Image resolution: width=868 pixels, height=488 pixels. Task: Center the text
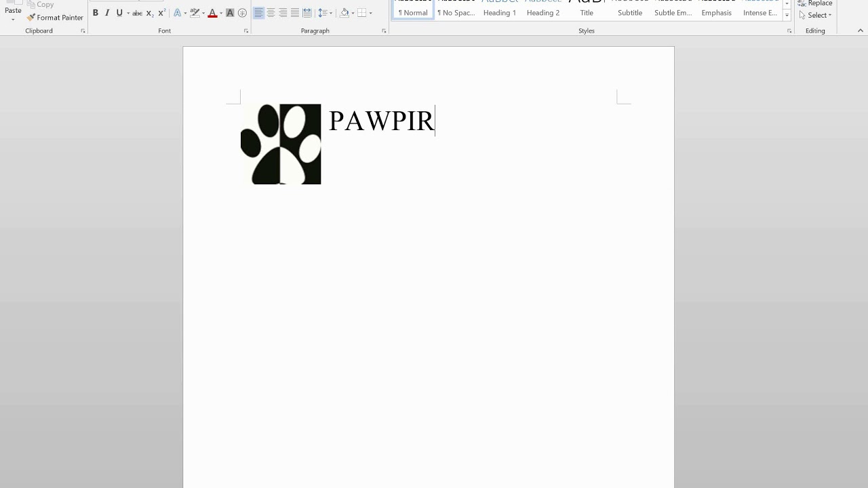click(271, 13)
